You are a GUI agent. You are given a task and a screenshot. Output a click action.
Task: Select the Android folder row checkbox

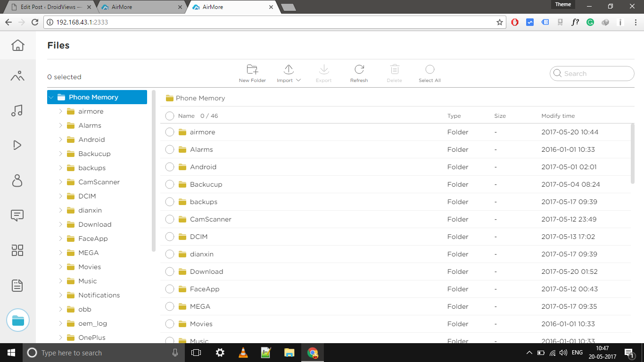click(170, 167)
